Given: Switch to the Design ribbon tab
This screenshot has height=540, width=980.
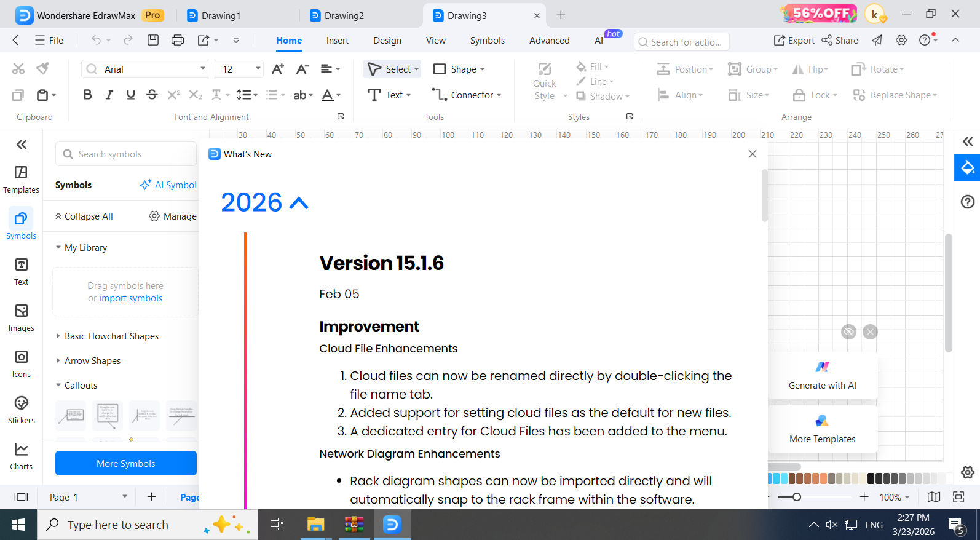Looking at the screenshot, I should click(387, 41).
